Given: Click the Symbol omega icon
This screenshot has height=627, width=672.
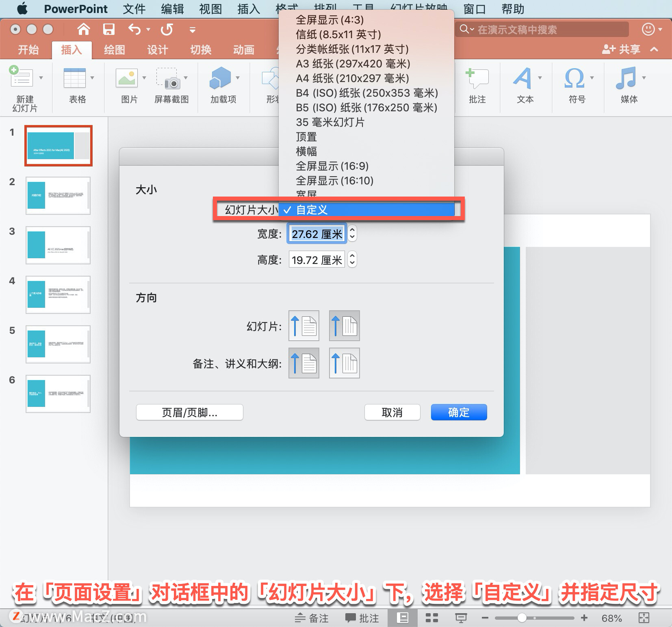Looking at the screenshot, I should click(574, 78).
